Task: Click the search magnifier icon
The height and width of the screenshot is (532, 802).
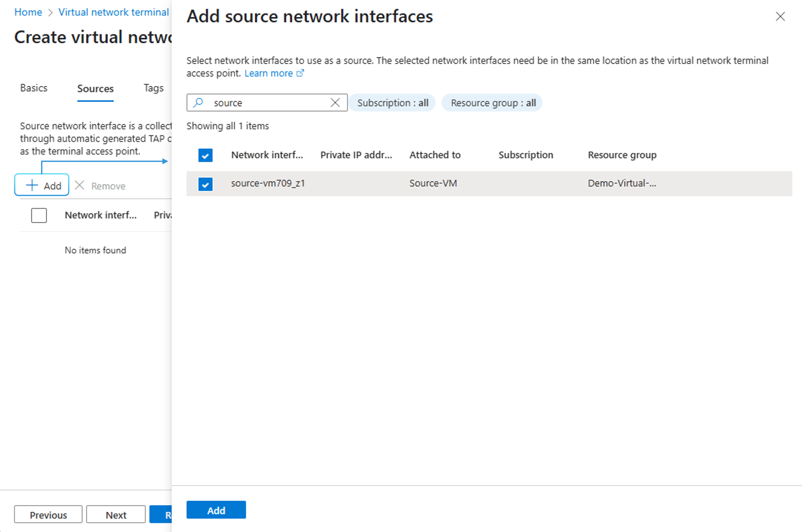Action: 198,102
